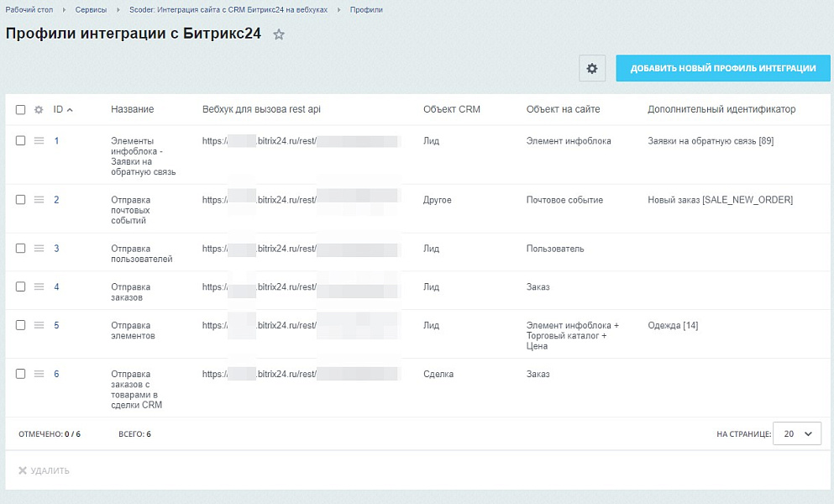This screenshot has width=834, height=504.
Task: Go to Рабочий стол breadcrumb
Action: coord(29,10)
